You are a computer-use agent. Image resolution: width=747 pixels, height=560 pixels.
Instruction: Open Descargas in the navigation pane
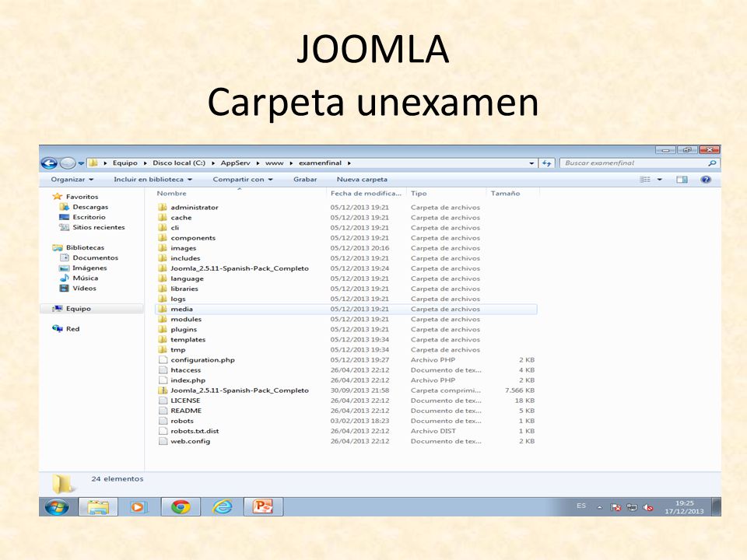90,207
